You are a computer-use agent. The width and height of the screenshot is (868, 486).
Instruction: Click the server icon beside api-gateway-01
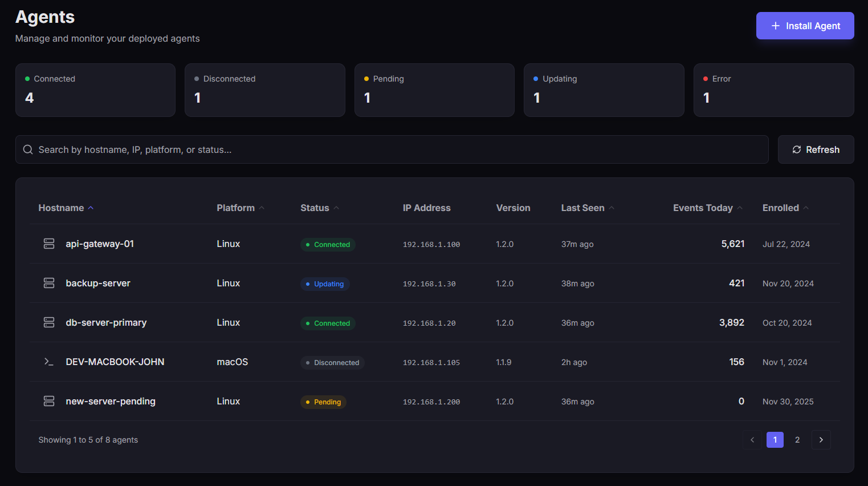pyautogui.click(x=49, y=244)
